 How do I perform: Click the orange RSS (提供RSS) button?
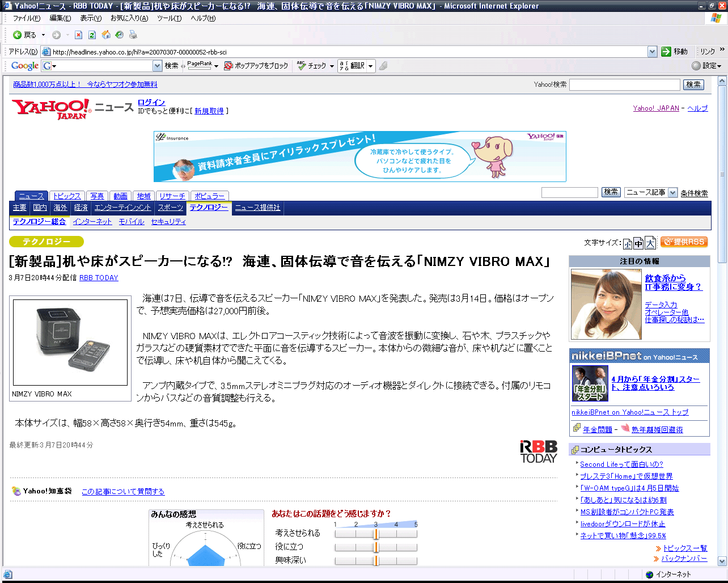684,242
